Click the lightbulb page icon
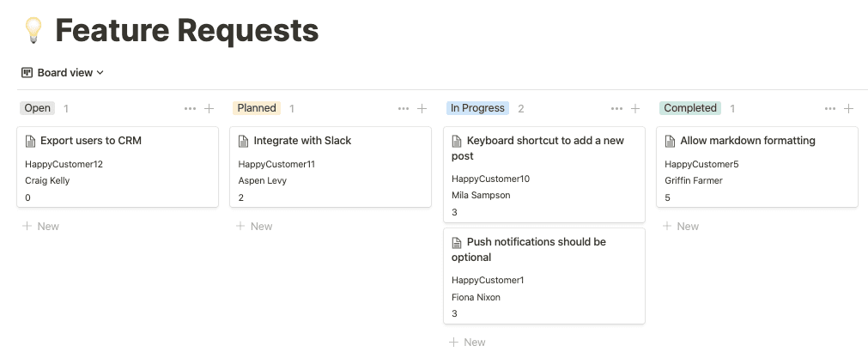 point(33,31)
